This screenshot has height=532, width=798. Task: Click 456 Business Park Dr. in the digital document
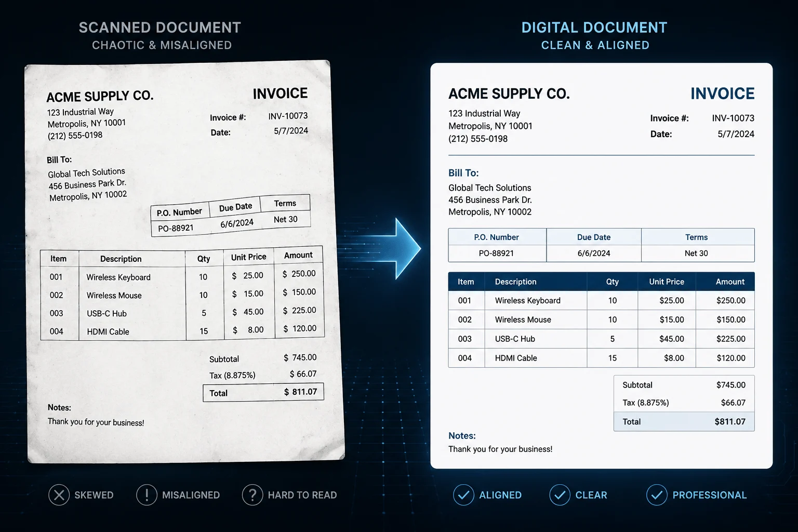click(490, 199)
